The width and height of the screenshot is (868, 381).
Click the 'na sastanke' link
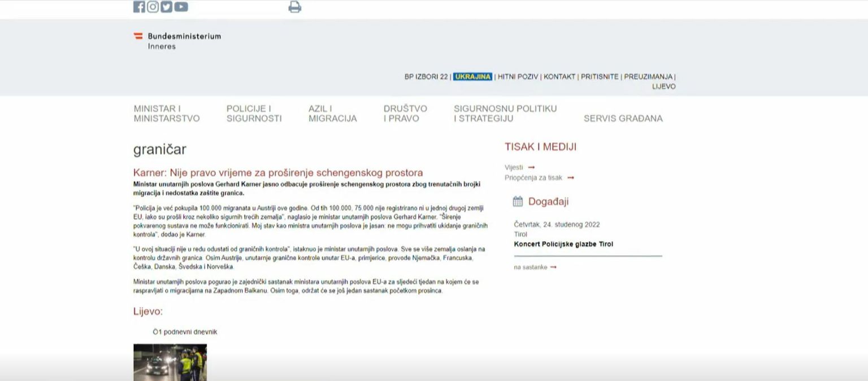click(531, 267)
